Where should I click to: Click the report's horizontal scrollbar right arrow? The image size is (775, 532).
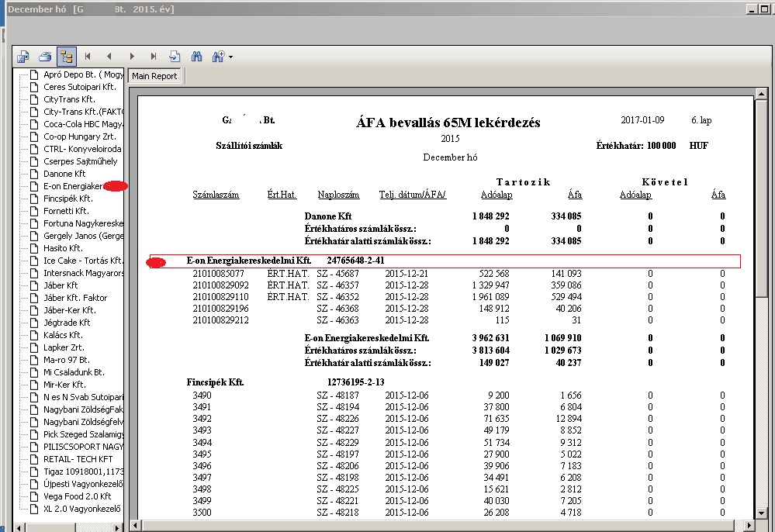[749, 525]
